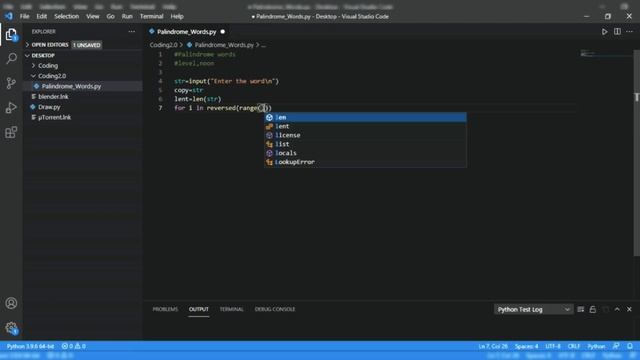Show notifications bell in status bar
This screenshot has width=640, height=360.
pos(630,346)
